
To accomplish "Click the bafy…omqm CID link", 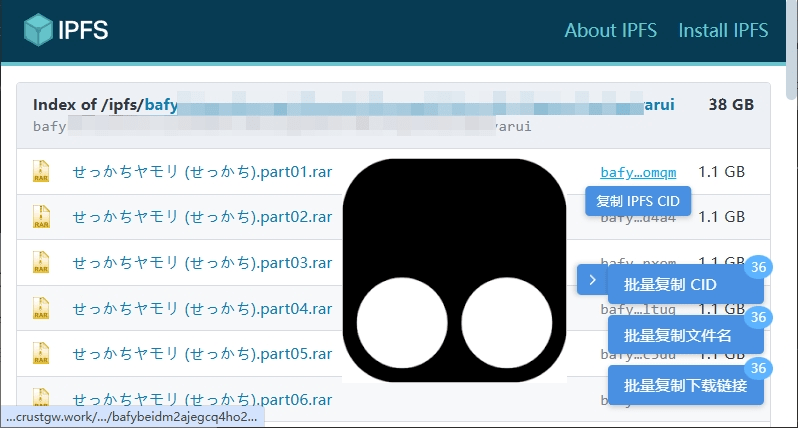I will point(638,173).
